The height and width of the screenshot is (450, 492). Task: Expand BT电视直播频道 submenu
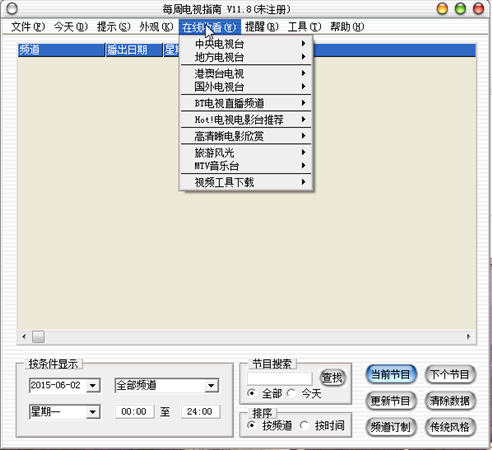pyautogui.click(x=246, y=103)
